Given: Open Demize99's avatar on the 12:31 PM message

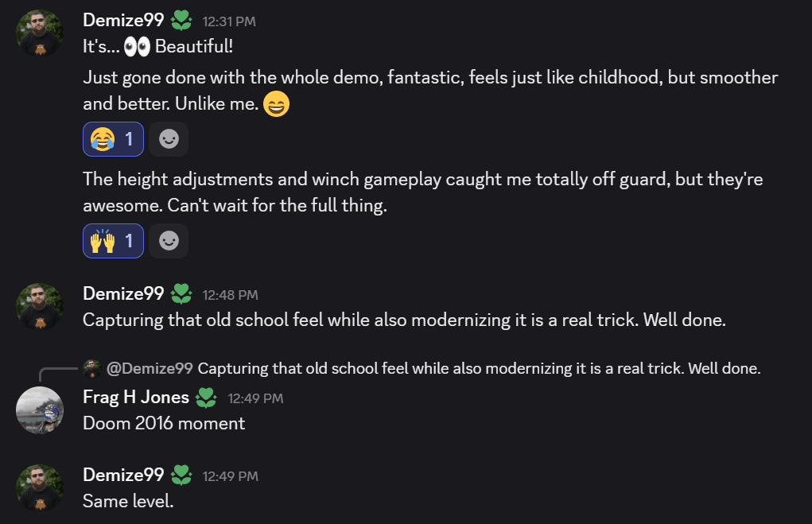Looking at the screenshot, I should pos(40,33).
